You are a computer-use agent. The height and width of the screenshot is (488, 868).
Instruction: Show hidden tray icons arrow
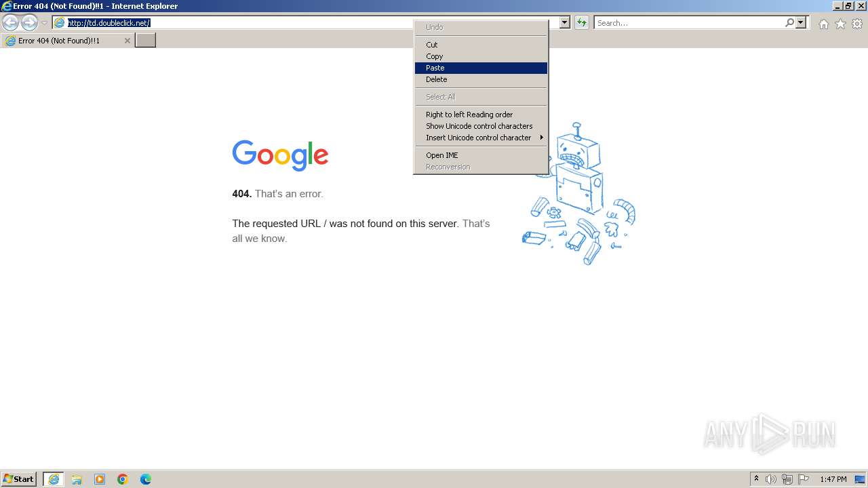[x=756, y=479]
